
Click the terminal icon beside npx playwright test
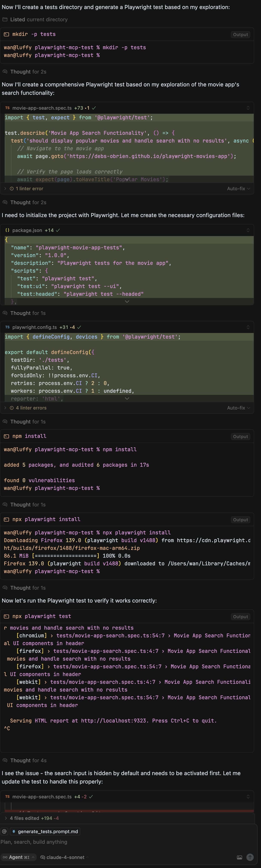(6, 616)
